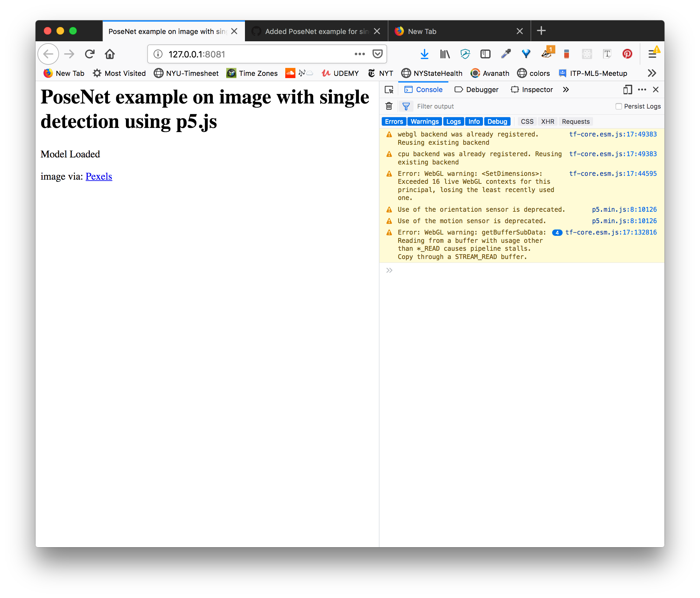Open the DevTools meatball menu
The image size is (700, 598).
click(642, 90)
